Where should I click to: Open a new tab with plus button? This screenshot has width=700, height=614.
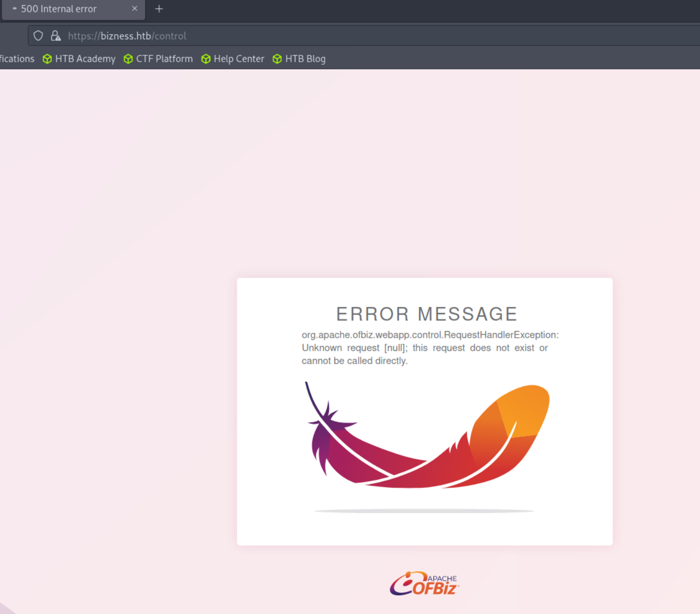click(x=159, y=9)
